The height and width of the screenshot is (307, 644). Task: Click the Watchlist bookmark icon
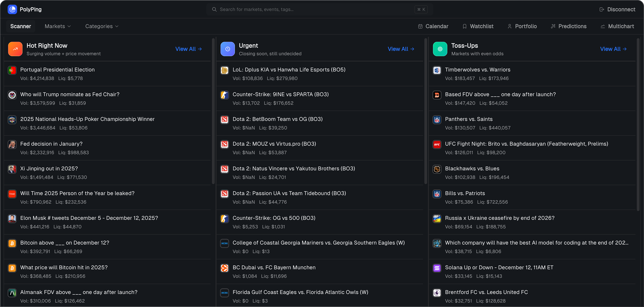(x=465, y=26)
